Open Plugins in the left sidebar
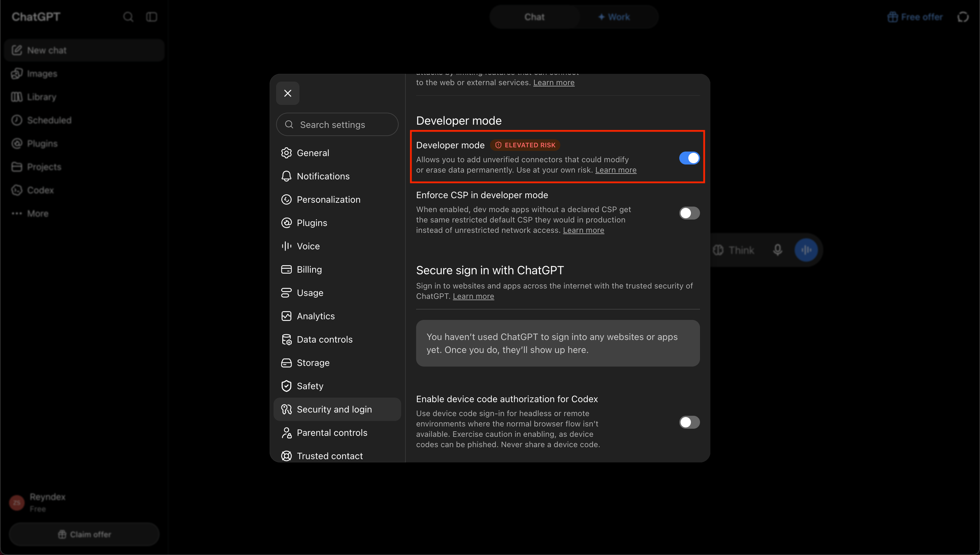980x555 pixels. coord(84,143)
